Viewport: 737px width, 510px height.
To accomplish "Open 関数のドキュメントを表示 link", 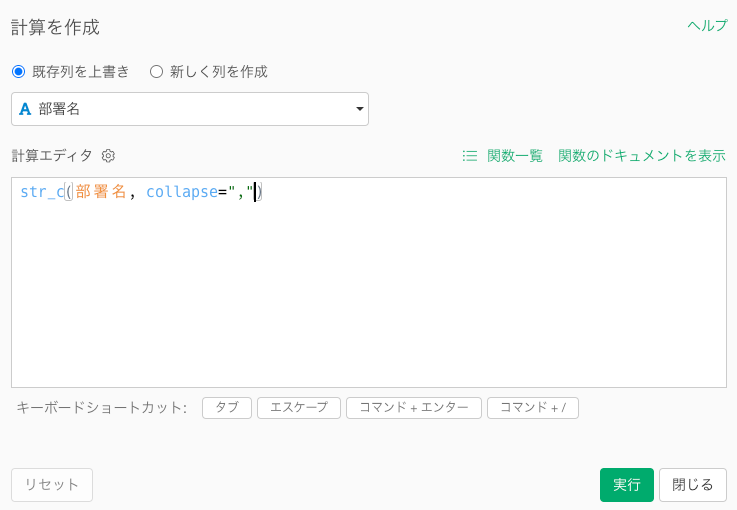I will pos(641,156).
